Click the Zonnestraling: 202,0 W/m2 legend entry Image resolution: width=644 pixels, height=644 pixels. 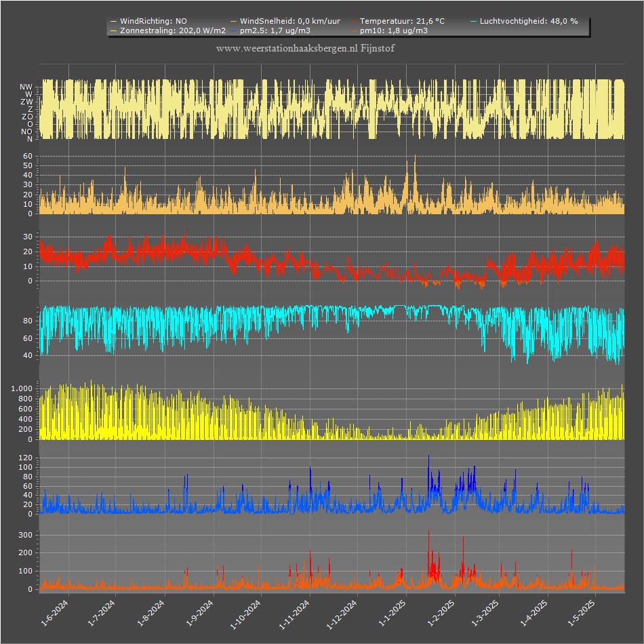(168, 31)
